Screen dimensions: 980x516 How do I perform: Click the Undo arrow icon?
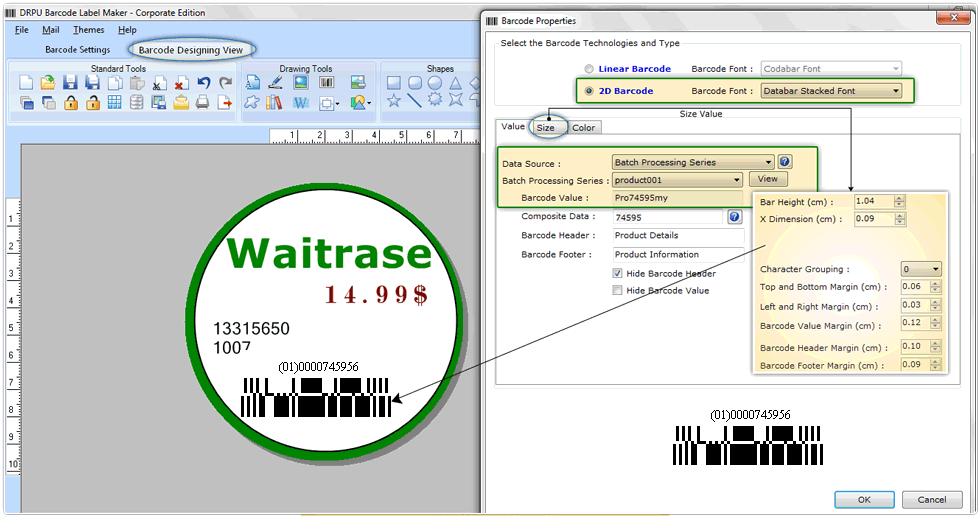click(x=204, y=83)
